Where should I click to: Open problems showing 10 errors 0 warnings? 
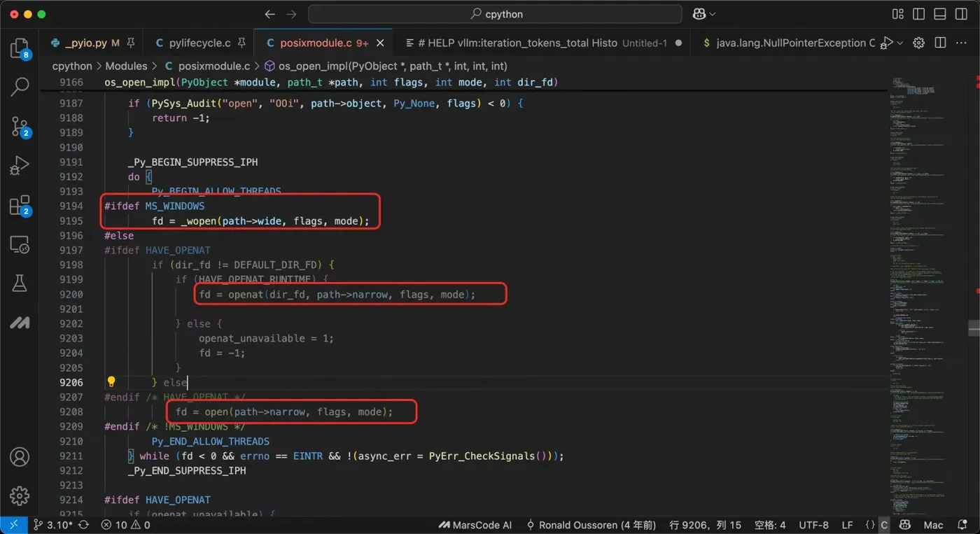[x=125, y=525]
